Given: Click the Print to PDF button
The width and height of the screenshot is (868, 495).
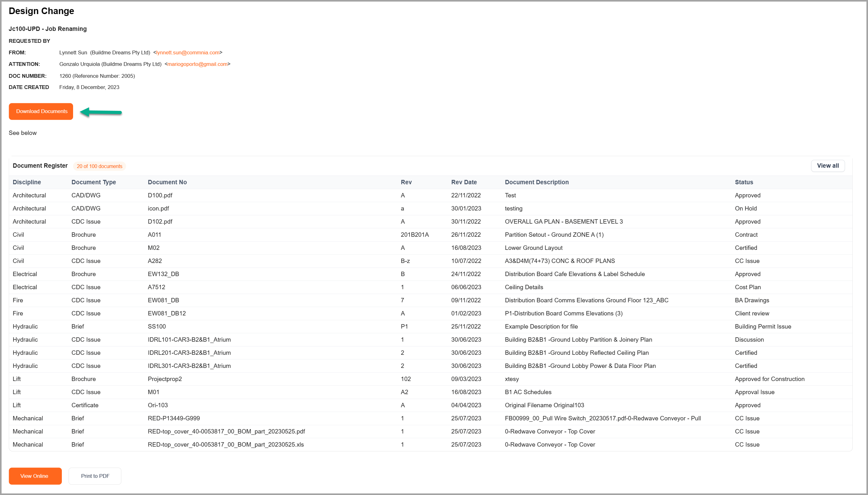Looking at the screenshot, I should coord(95,476).
